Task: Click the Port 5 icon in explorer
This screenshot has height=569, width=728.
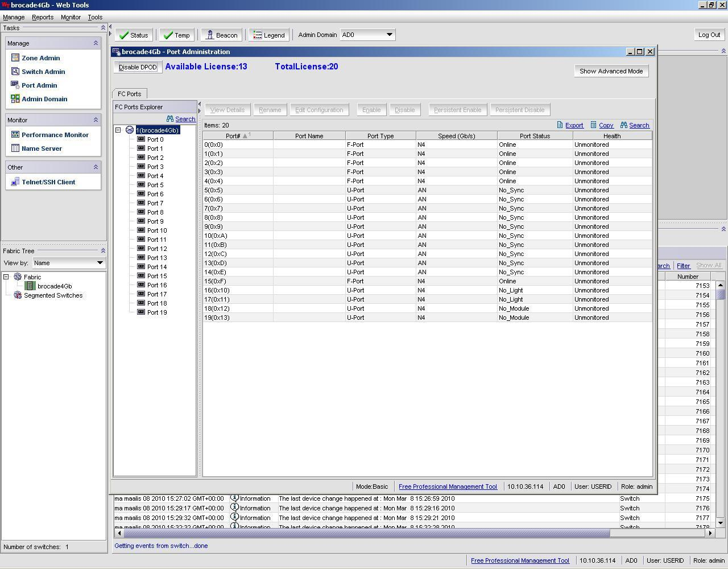Action: pos(141,184)
